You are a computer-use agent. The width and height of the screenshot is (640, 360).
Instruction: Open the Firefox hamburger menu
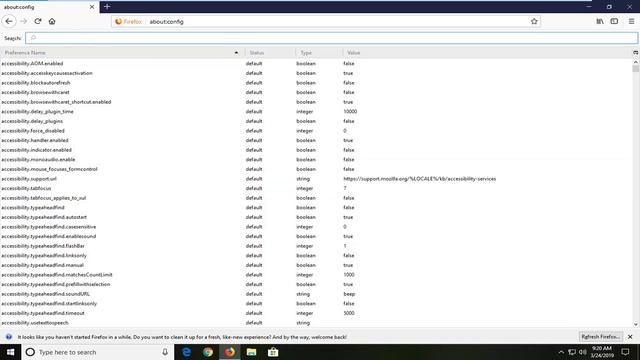(x=631, y=21)
